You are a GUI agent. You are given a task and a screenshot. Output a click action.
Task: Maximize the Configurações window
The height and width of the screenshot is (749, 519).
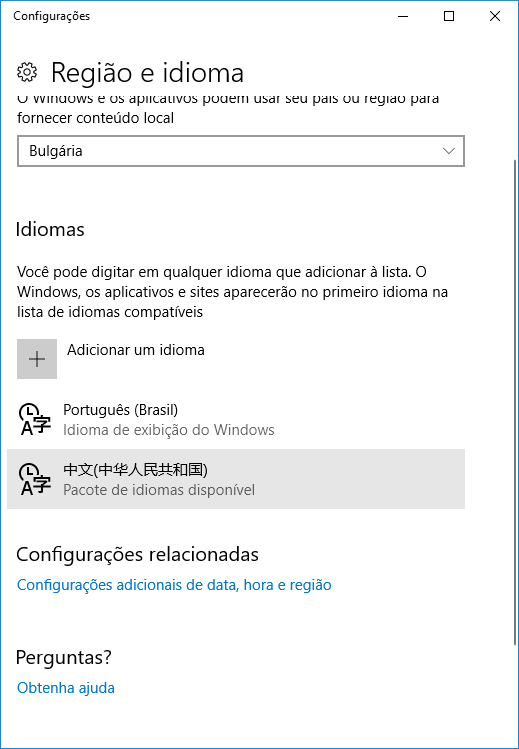pyautogui.click(x=449, y=16)
